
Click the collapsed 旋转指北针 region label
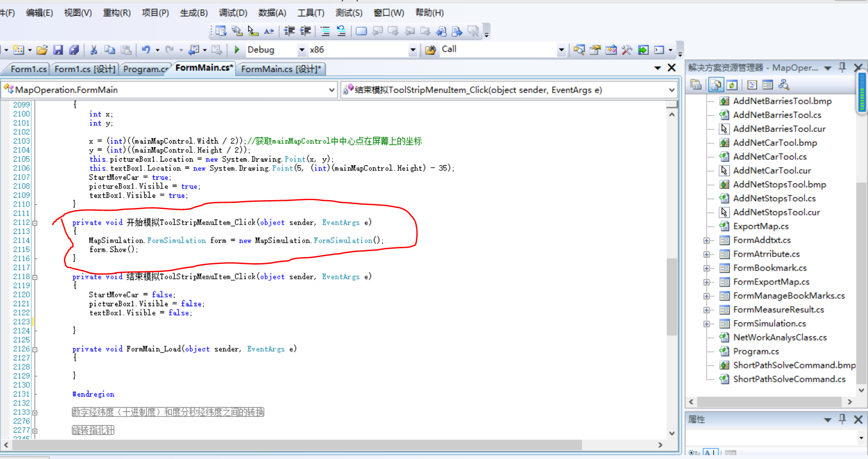click(93, 430)
